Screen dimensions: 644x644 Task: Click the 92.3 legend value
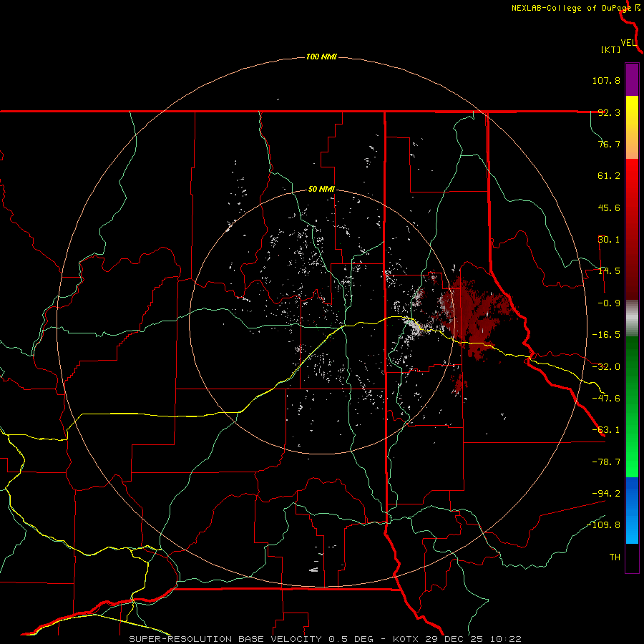coord(609,112)
